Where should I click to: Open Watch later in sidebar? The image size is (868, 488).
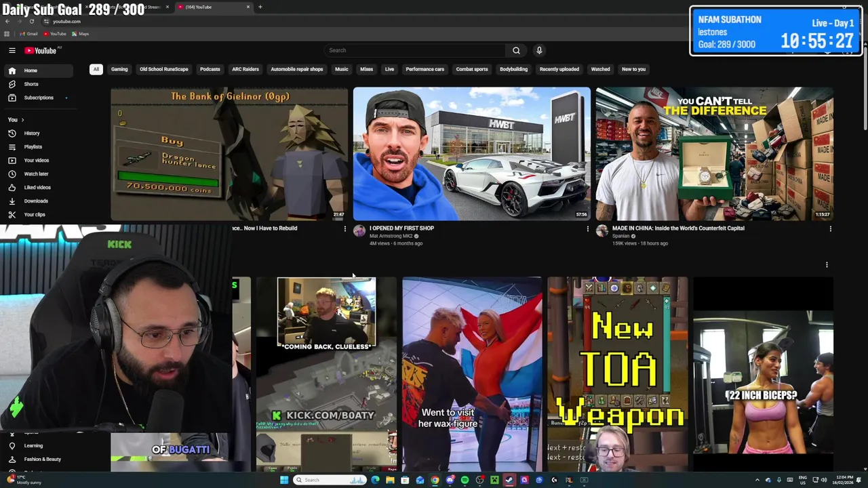click(x=37, y=174)
